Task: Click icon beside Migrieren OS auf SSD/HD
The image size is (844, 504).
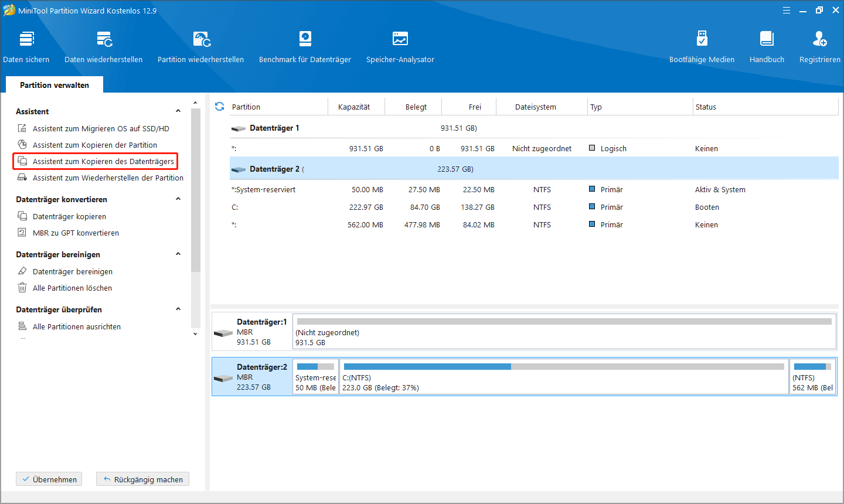Action: point(22,128)
